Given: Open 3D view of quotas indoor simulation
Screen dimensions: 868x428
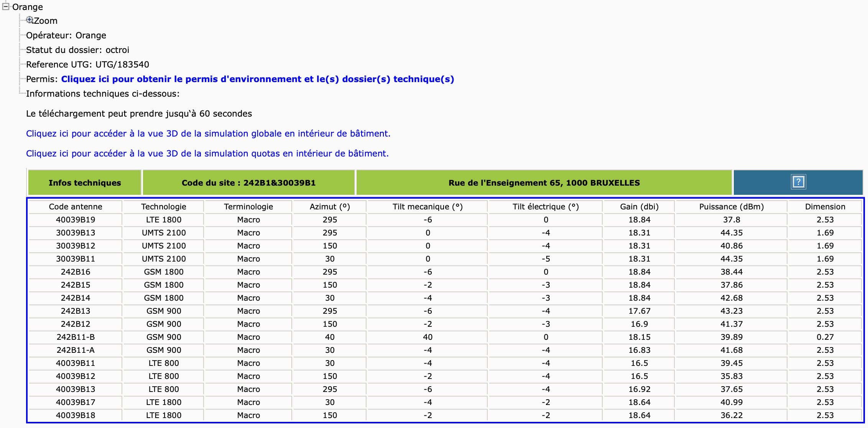Looking at the screenshot, I should 207,153.
